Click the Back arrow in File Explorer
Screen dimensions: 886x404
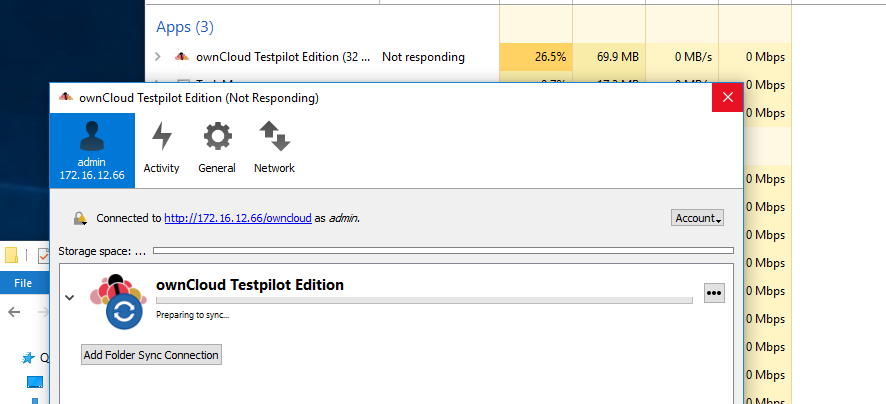14,312
